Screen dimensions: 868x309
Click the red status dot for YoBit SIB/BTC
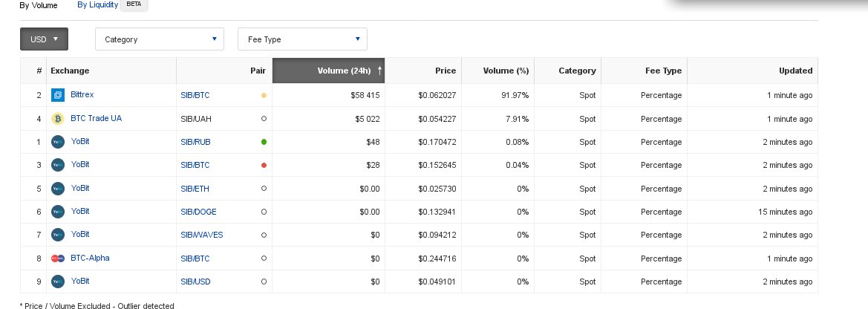[x=264, y=165]
